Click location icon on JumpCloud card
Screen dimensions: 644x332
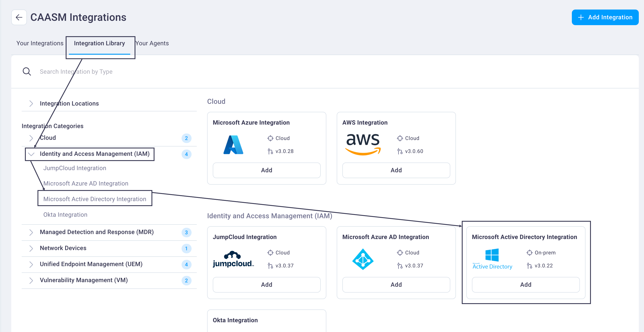[x=270, y=253]
